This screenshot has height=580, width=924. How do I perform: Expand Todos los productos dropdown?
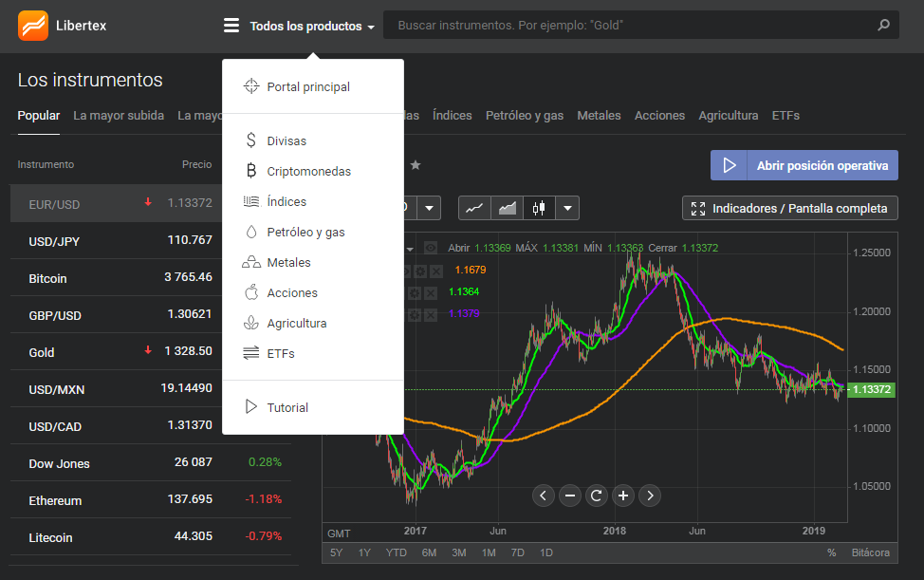tap(312, 26)
